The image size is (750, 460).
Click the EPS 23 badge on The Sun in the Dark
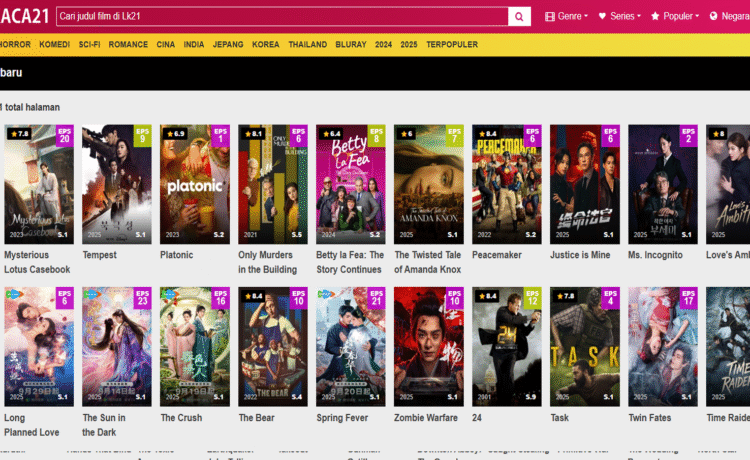(x=143, y=299)
